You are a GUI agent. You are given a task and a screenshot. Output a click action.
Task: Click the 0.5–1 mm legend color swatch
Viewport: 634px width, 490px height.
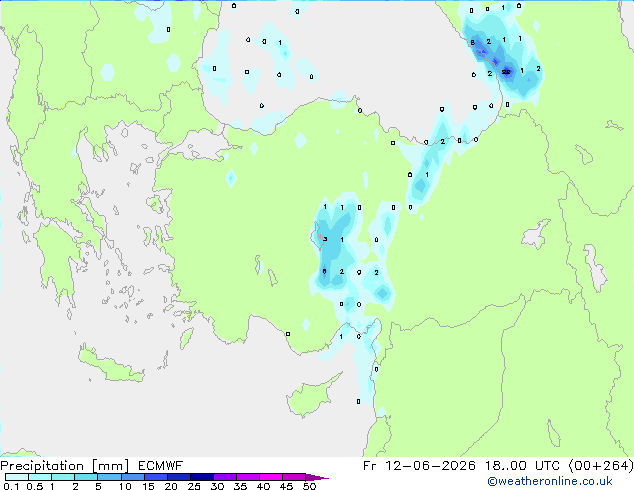coord(40,477)
